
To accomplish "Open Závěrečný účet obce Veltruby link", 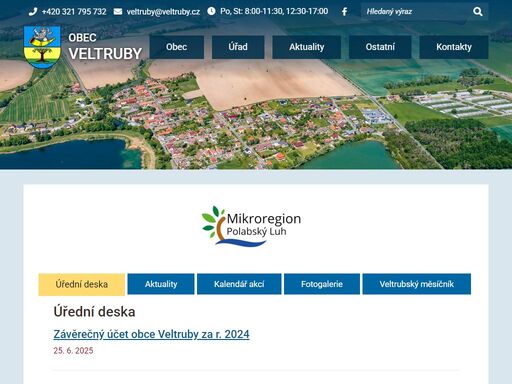I will coord(151,334).
